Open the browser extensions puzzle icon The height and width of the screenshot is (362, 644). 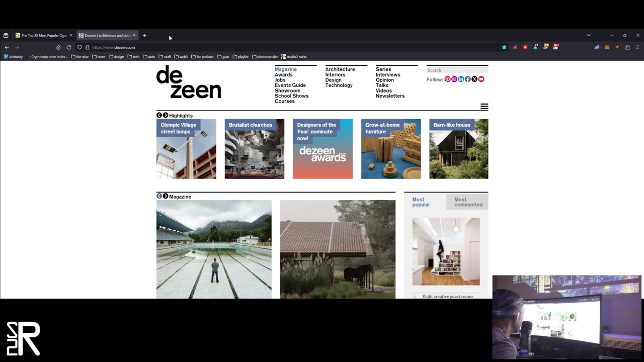[627, 47]
